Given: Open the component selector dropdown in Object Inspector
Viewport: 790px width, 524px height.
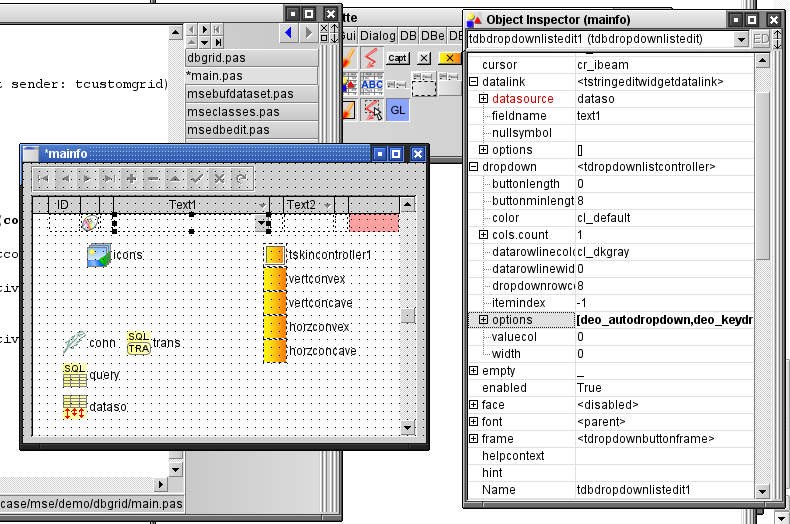Looking at the screenshot, I should 740,39.
